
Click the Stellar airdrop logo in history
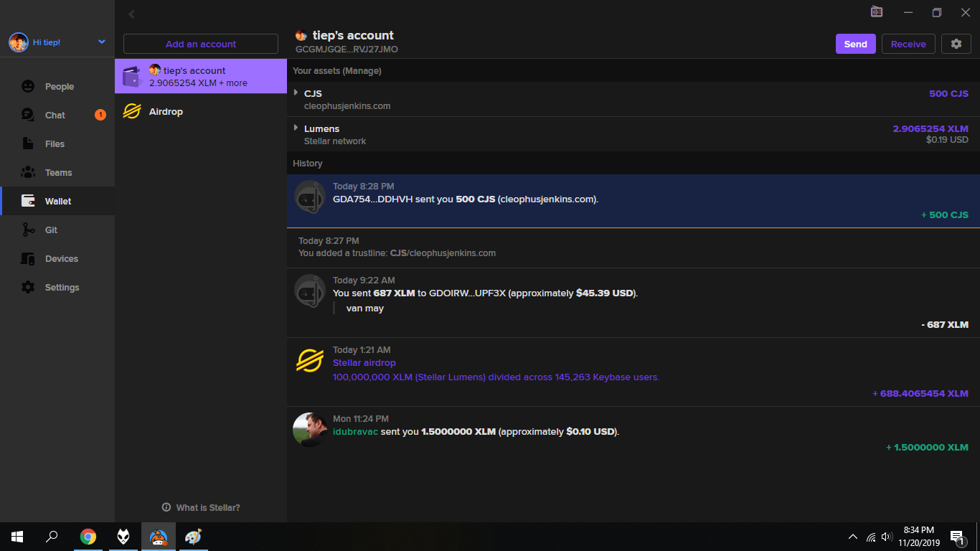[x=310, y=360]
